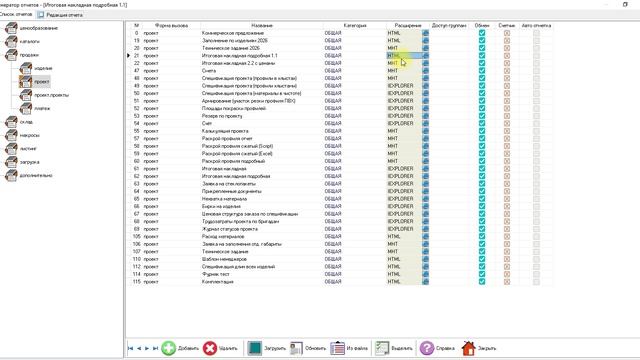Viewport: 640px width, 360px height.
Task: Select the Расход материалов report
Action: coord(223,236)
